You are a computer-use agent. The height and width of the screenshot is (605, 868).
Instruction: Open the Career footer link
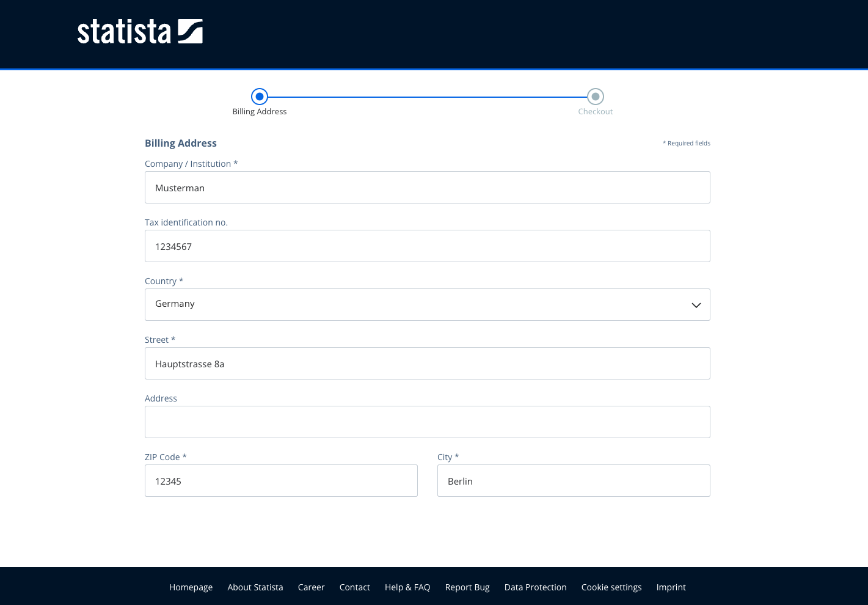click(311, 587)
